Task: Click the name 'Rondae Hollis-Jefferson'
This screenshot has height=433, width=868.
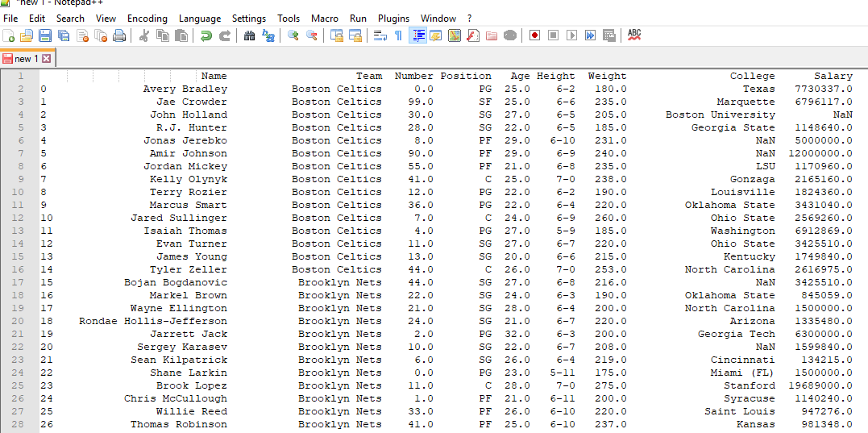Action: pos(153,321)
